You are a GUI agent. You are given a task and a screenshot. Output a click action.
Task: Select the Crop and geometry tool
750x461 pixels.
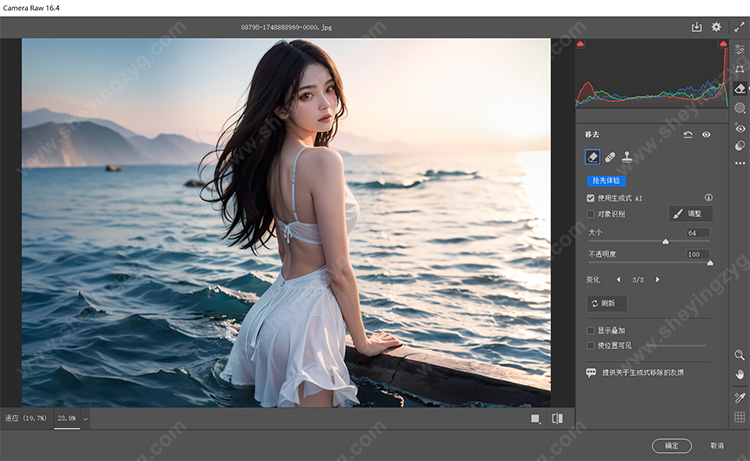740,68
